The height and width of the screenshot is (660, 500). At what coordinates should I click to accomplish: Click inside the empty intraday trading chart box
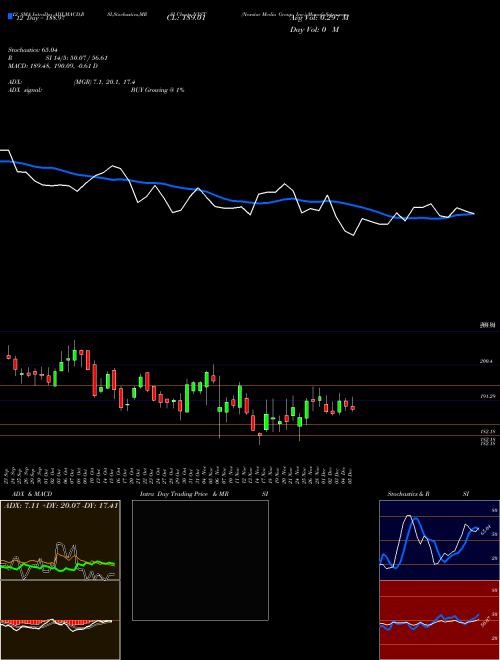point(200,560)
